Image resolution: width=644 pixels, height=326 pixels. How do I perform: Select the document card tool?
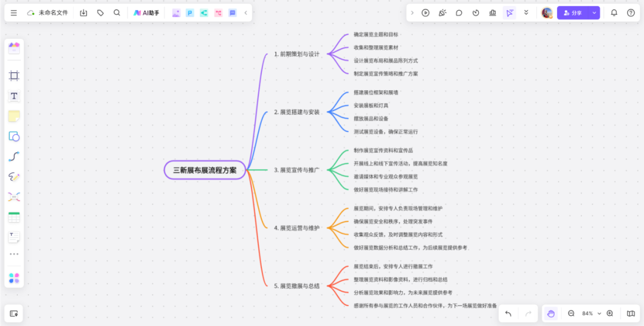(x=14, y=237)
